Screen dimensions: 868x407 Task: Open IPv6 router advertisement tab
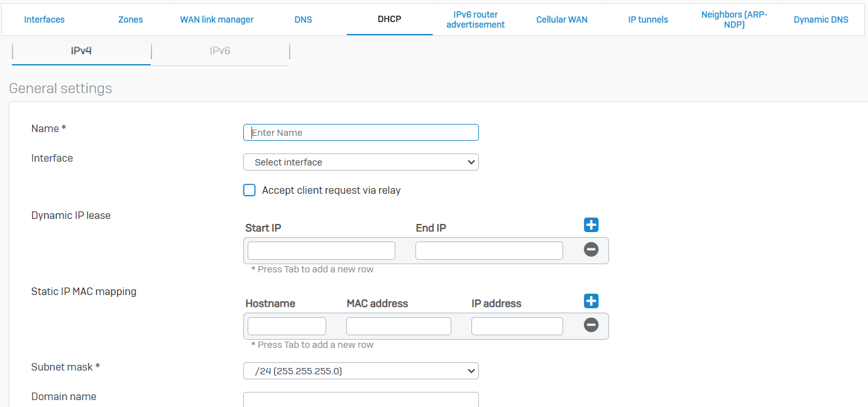pyautogui.click(x=475, y=20)
